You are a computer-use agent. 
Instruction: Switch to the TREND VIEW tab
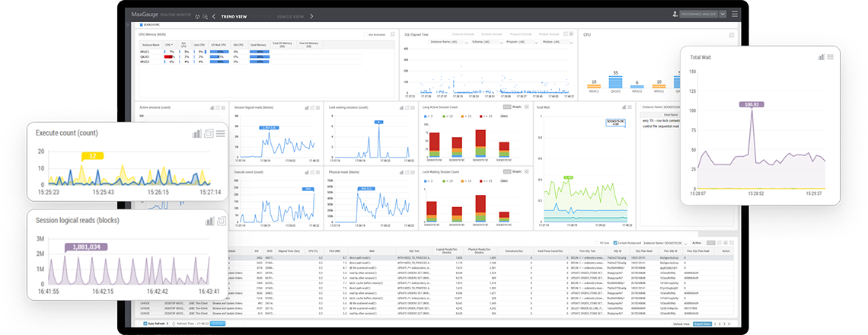(233, 15)
